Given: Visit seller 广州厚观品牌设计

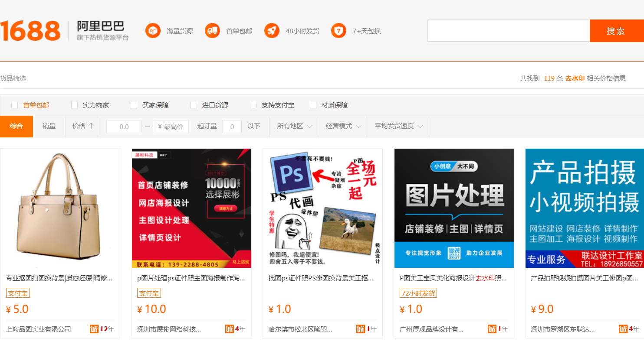Looking at the screenshot, I should click(432, 329).
